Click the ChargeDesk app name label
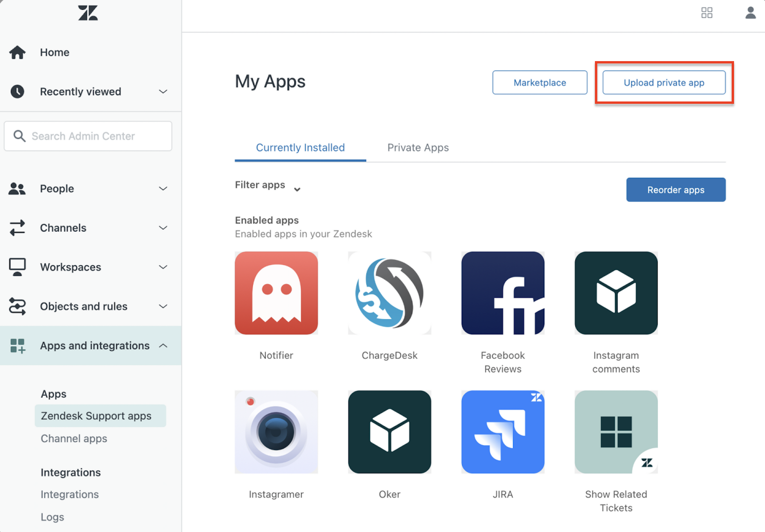765x532 pixels. [390, 355]
